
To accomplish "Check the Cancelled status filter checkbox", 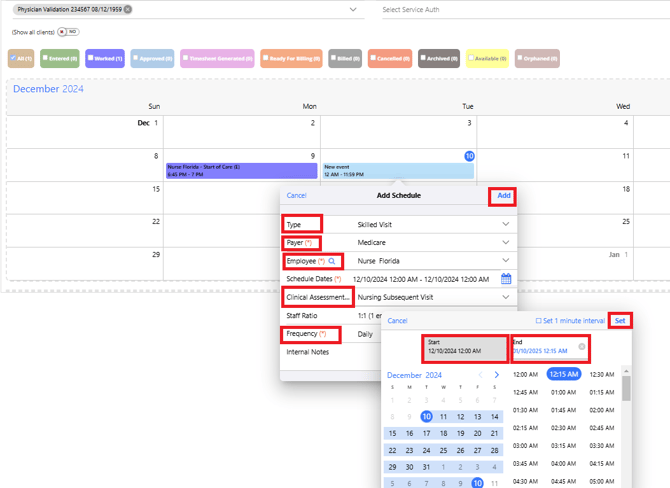I will pyautogui.click(x=374, y=58).
